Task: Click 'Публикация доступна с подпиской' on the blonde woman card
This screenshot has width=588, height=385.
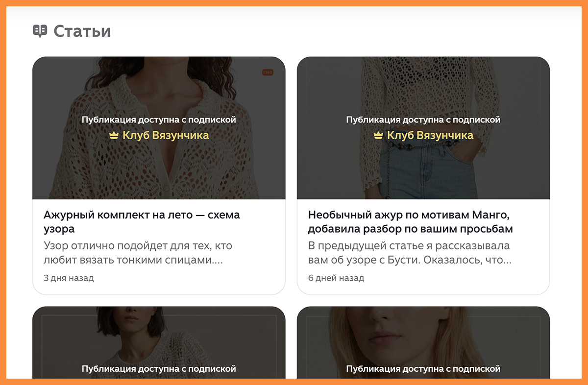Action: coord(423,369)
